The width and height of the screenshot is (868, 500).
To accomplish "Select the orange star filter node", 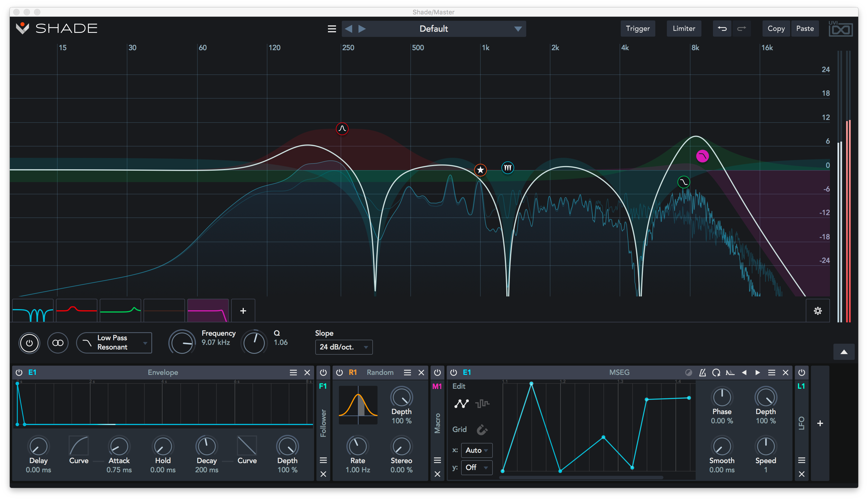I will click(x=480, y=170).
